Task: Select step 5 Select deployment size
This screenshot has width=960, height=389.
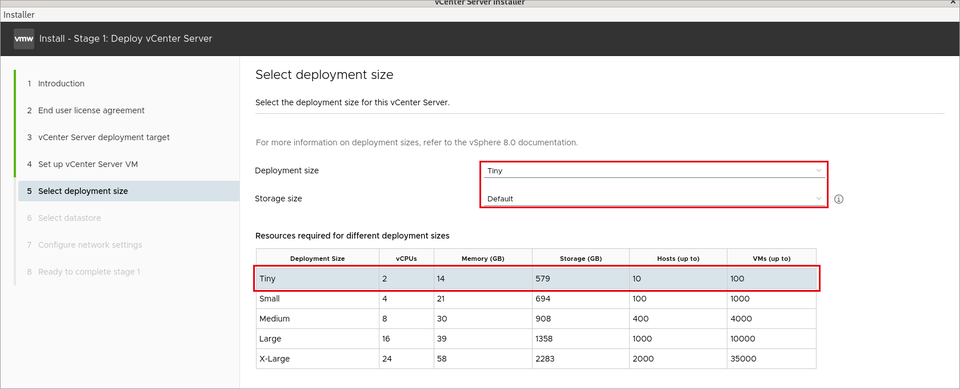Action: coord(129,191)
